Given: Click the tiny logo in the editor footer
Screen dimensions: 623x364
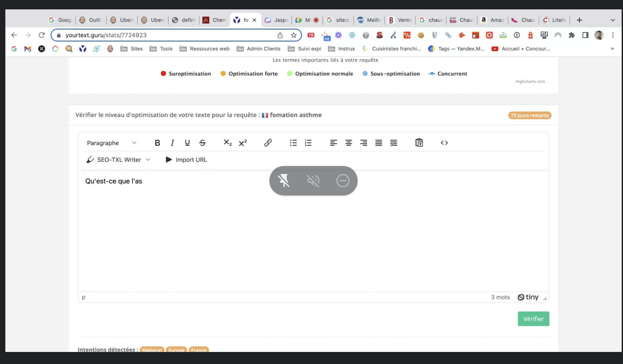Looking at the screenshot, I should [528, 297].
